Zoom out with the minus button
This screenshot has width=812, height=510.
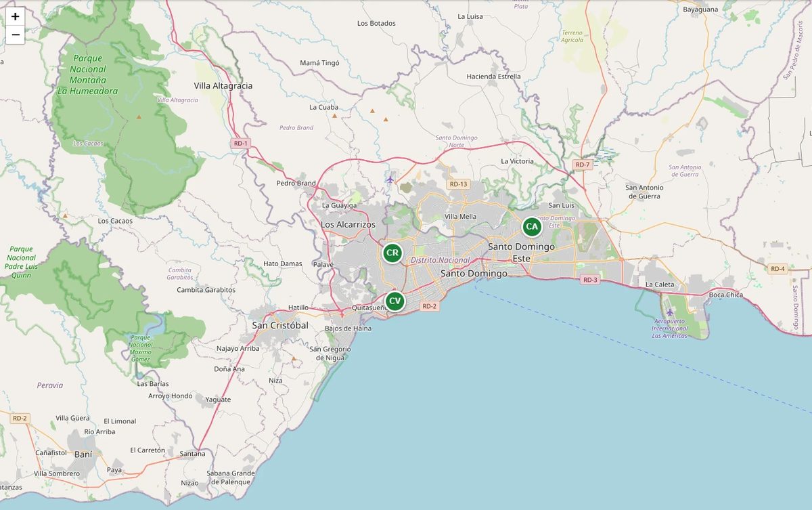pos(15,35)
